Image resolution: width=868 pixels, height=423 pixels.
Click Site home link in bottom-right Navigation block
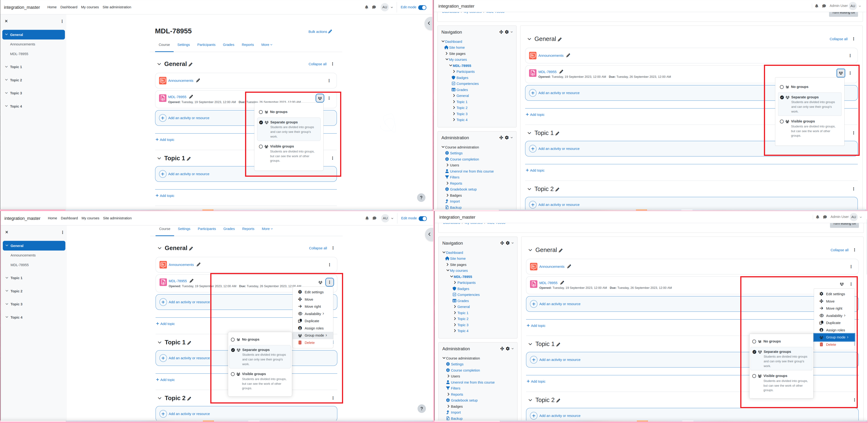(x=458, y=259)
